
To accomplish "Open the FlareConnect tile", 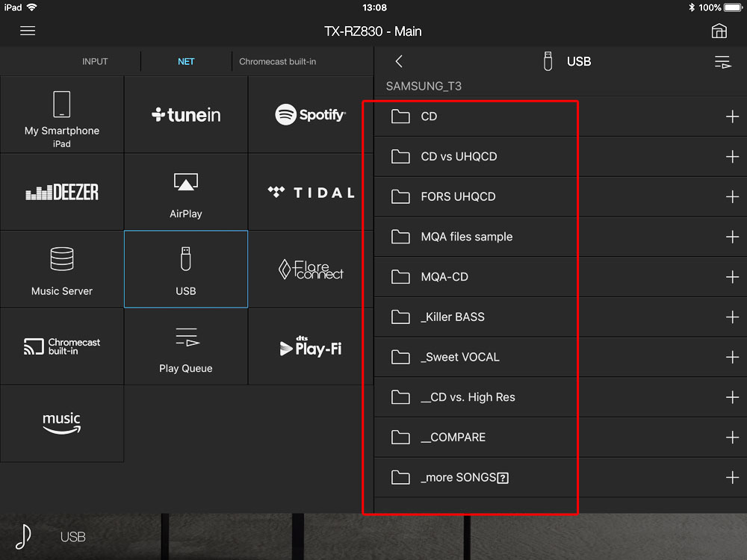I will 310,270.
